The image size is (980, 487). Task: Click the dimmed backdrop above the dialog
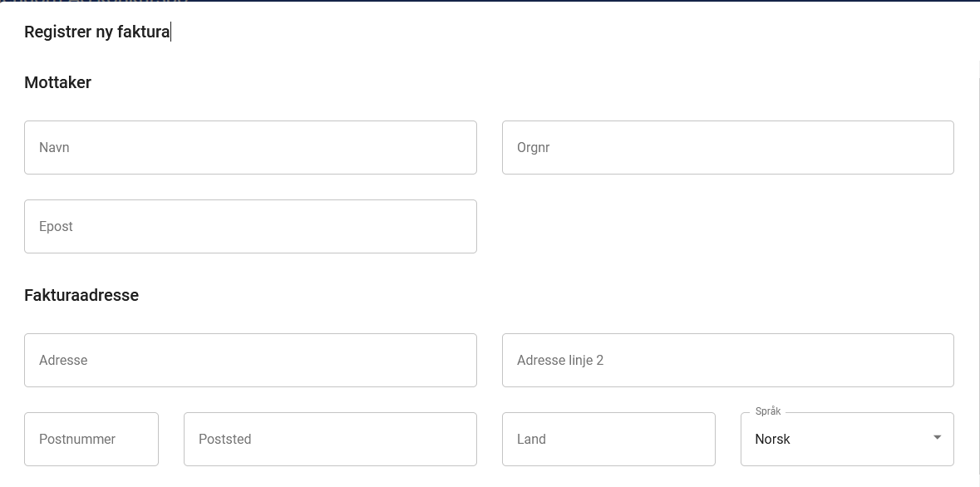pos(499,0)
